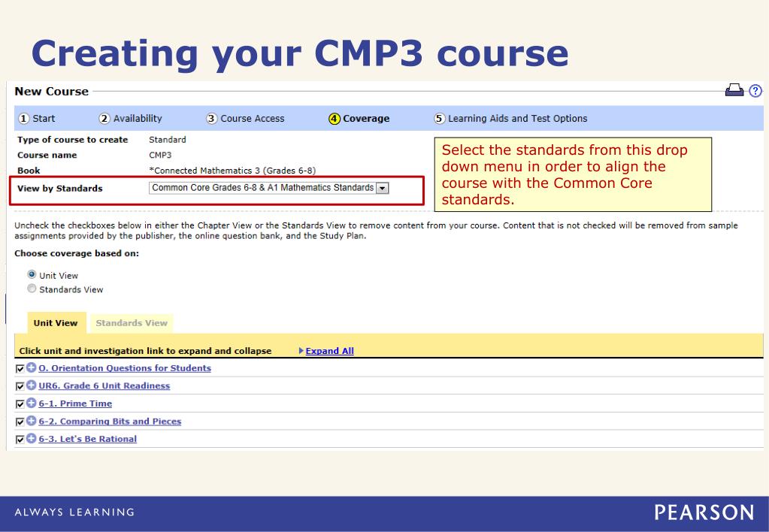The height and width of the screenshot is (532, 769).
Task: Open the 6-1. Prime Time link
Action: 75,404
